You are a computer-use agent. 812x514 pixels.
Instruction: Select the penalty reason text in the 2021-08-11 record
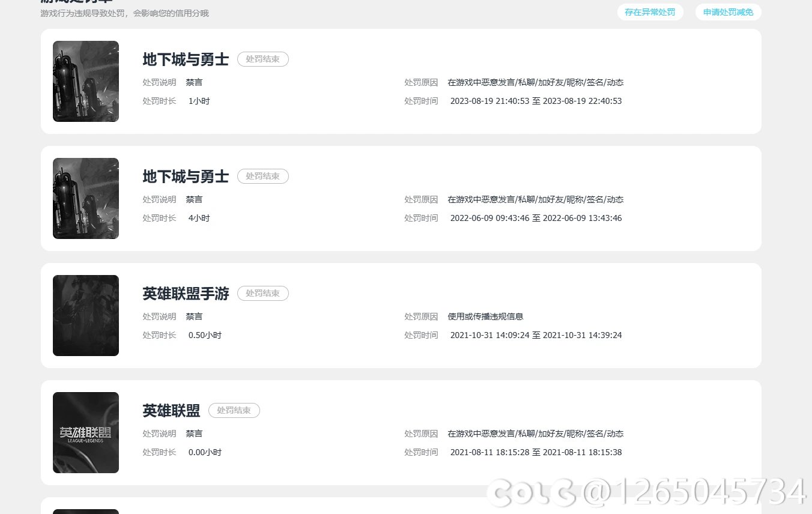[x=536, y=434]
